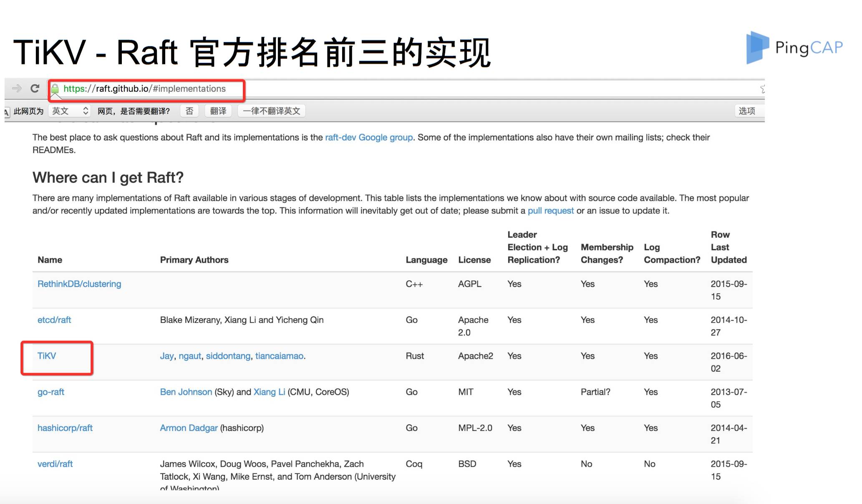
Task: Click the Where can I get Raft? heading
Action: click(108, 178)
